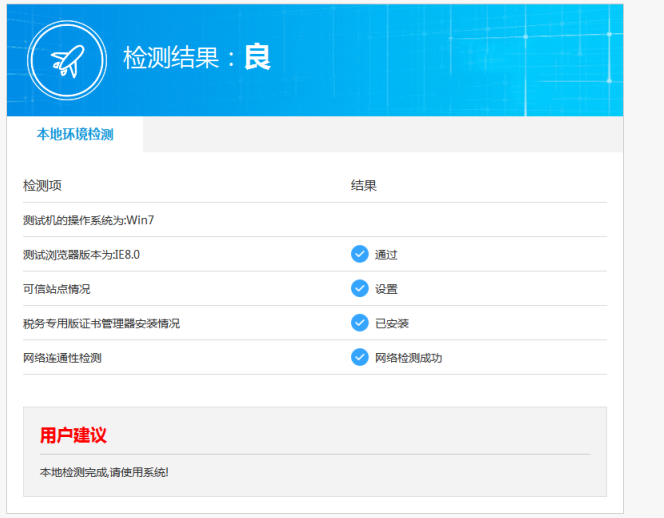Click the checkmark icon next to 通过

click(x=360, y=254)
